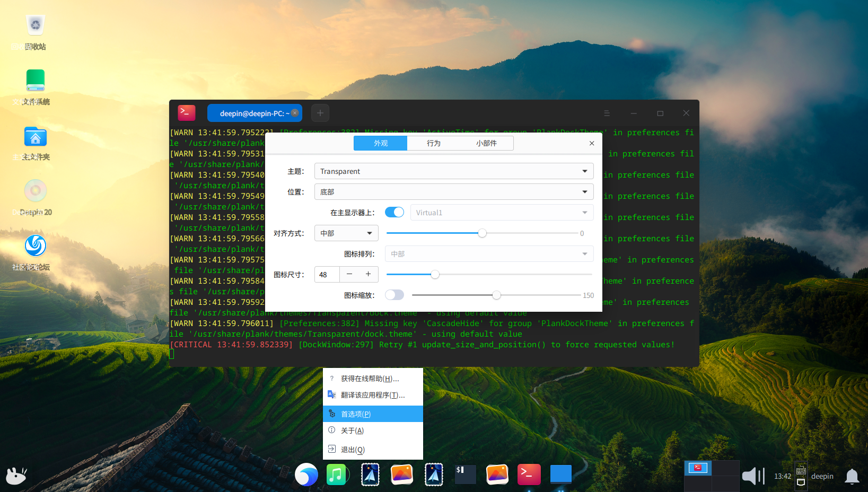Open the 社区论坛 desktop icon
The image size is (868, 492).
pos(36,245)
